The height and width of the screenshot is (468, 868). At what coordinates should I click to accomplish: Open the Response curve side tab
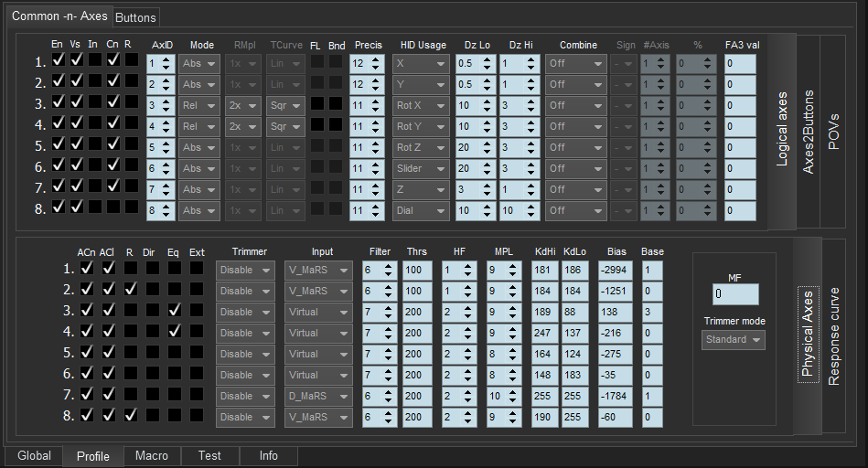point(833,336)
